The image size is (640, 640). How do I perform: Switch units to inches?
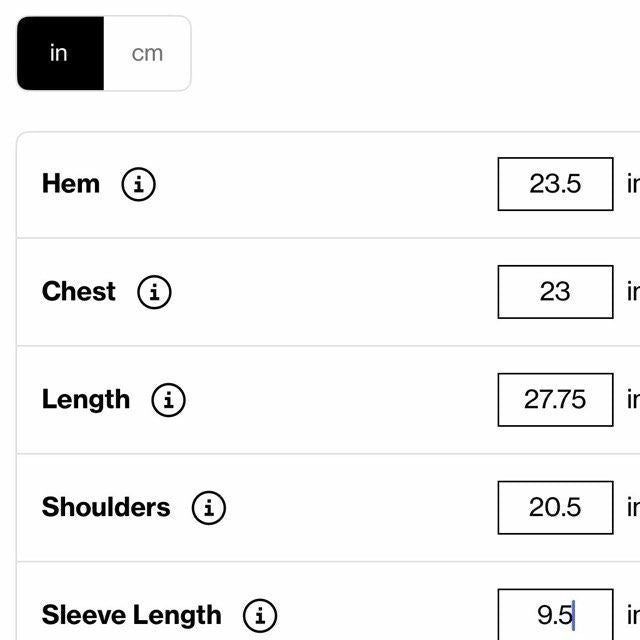[59, 54]
